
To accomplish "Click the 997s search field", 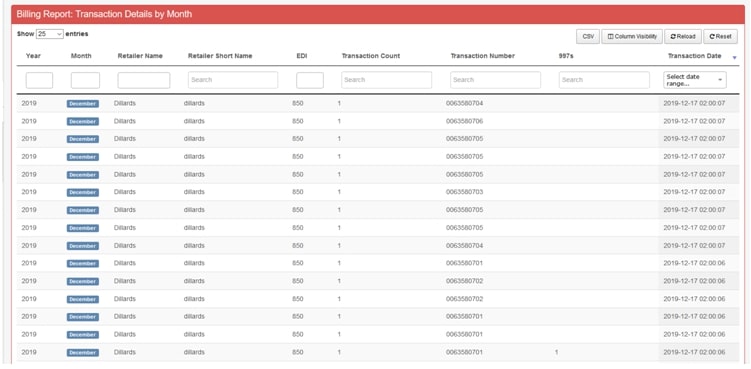I will (x=604, y=80).
